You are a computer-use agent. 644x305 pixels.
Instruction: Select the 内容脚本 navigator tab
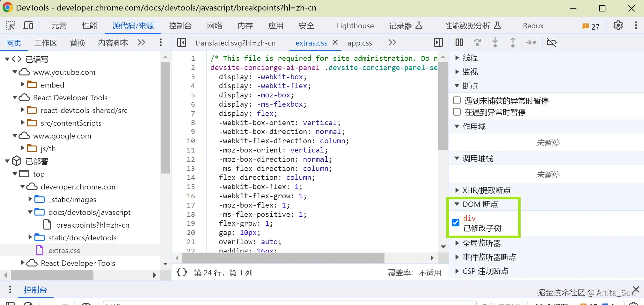pyautogui.click(x=113, y=43)
